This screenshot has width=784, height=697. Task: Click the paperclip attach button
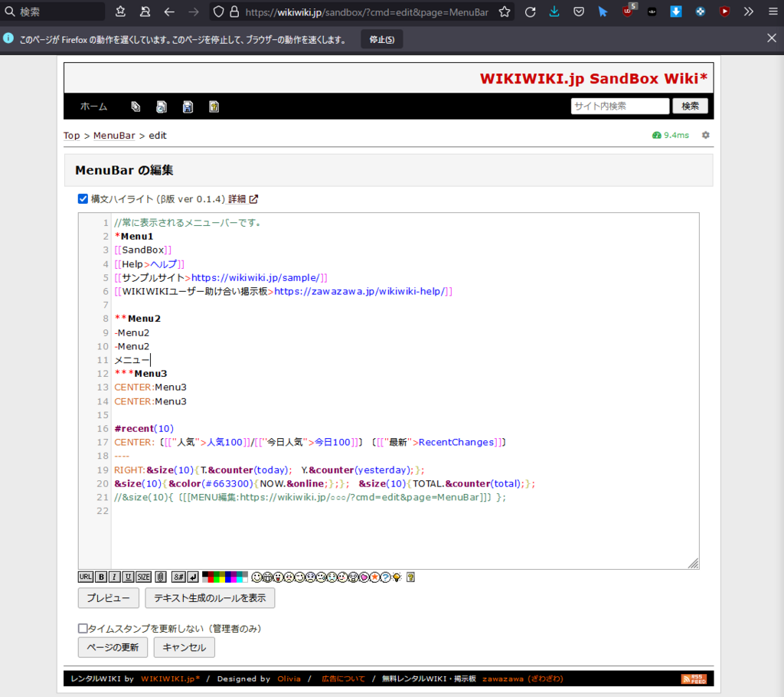click(x=161, y=577)
